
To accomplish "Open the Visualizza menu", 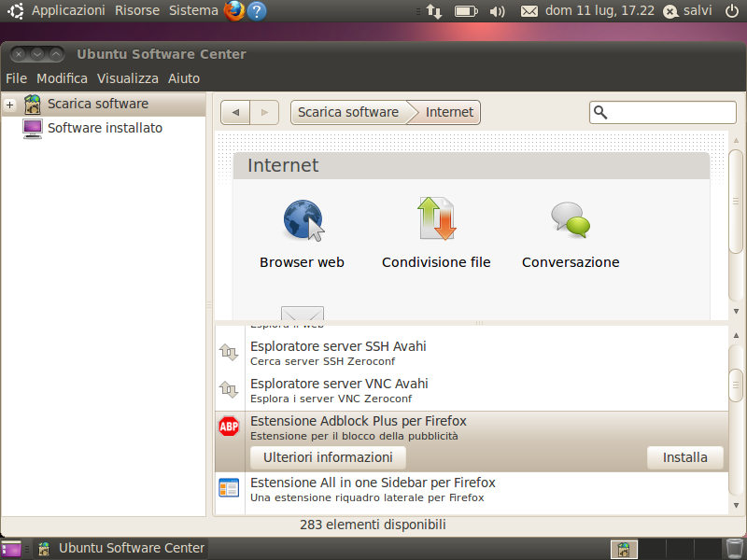I will [128, 78].
